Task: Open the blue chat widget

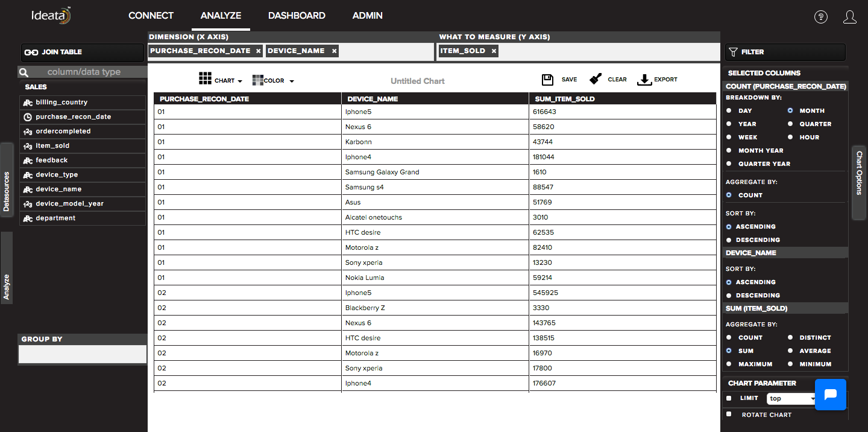Action: coord(831,395)
